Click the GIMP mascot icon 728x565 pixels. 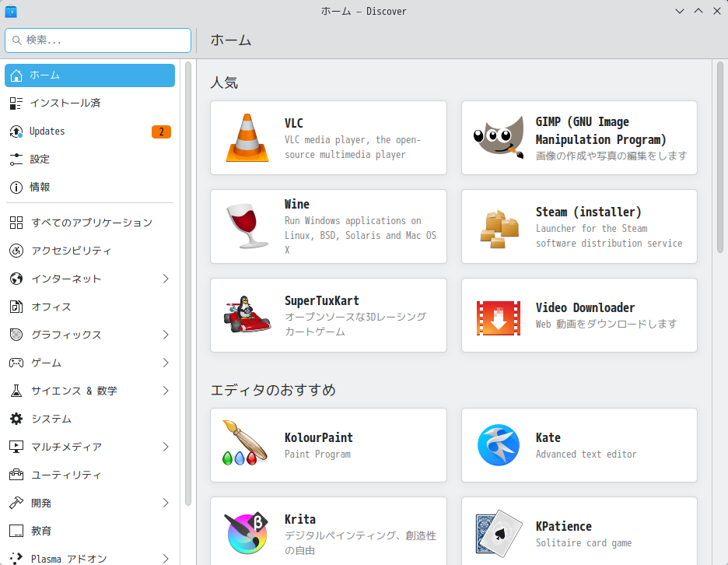tap(499, 138)
